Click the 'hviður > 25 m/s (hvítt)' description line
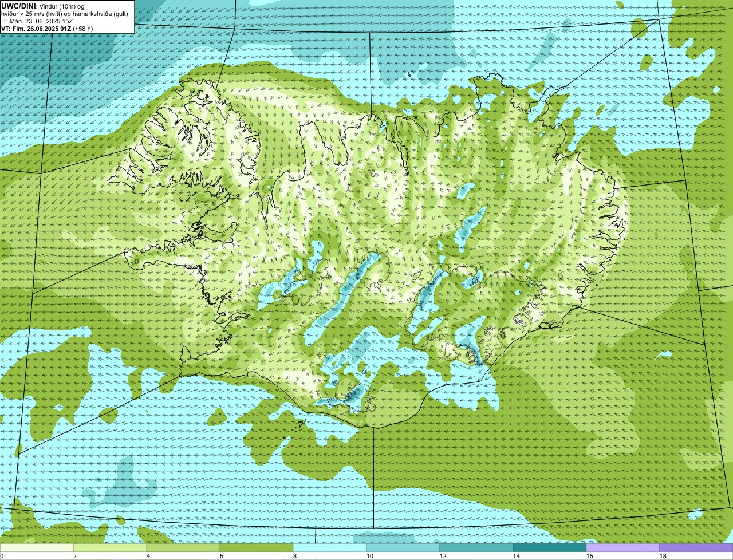Viewport: 733px width, 560px height. point(65,13)
